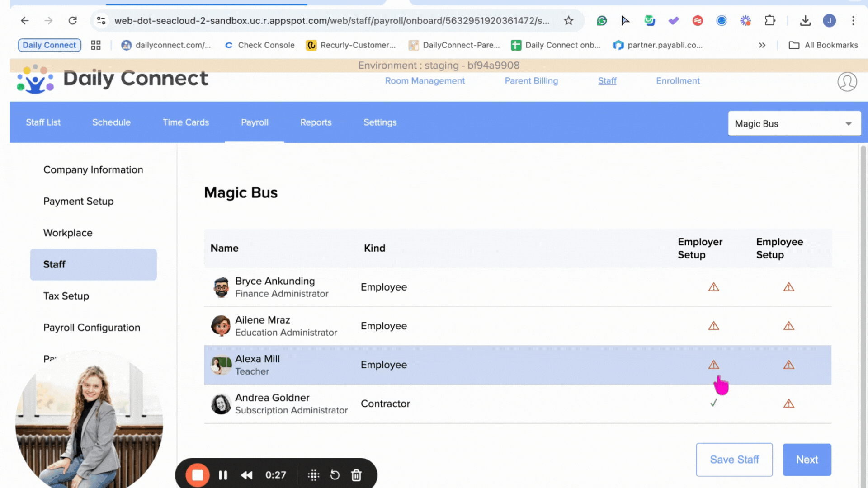The width and height of the screenshot is (868, 488).
Task: Expand hidden bookmarks chevron
Action: pos(762,45)
